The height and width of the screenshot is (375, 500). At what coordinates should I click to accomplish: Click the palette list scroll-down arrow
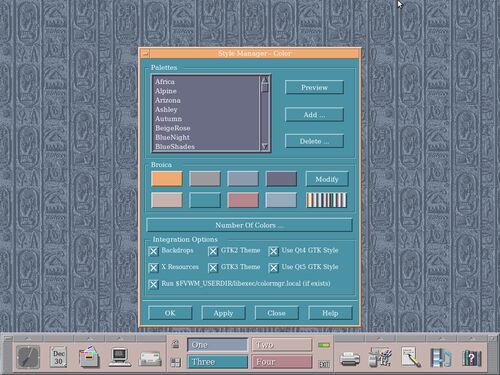click(265, 147)
